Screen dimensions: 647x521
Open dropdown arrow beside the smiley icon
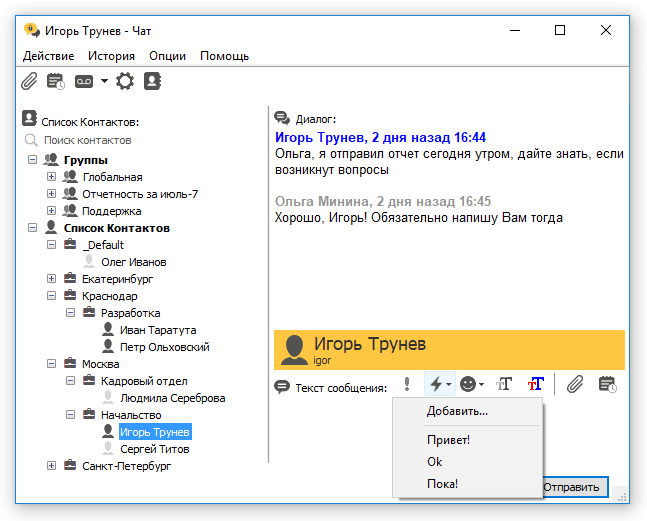(x=481, y=385)
